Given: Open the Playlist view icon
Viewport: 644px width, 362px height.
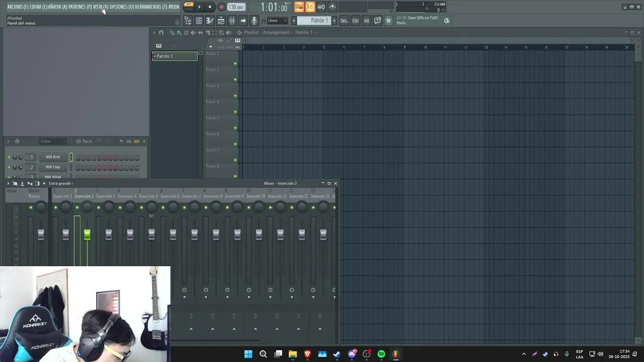Looking at the screenshot, I should coord(221,21).
